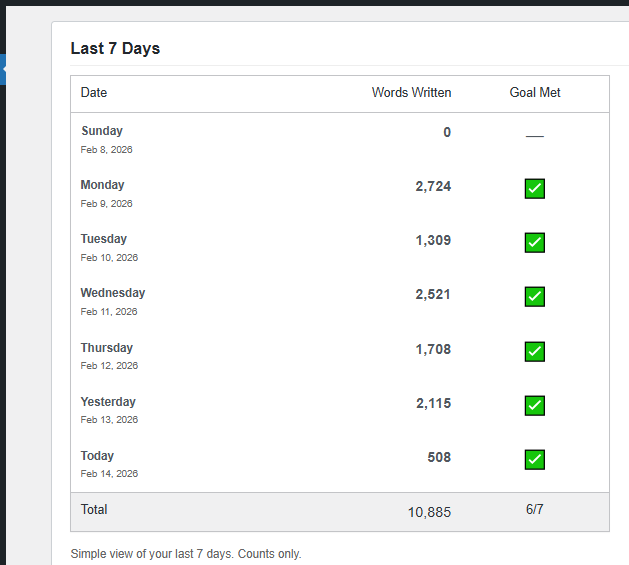
Task: Click the Date column header
Action: point(94,93)
